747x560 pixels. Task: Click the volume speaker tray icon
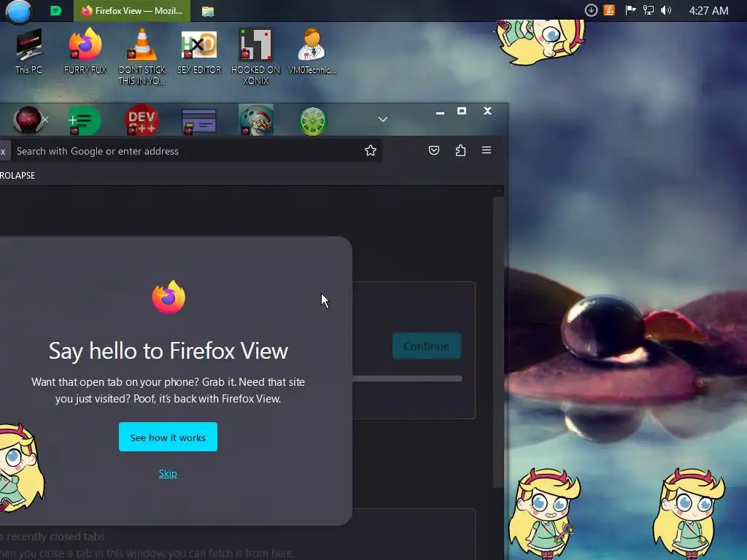pyautogui.click(x=666, y=10)
